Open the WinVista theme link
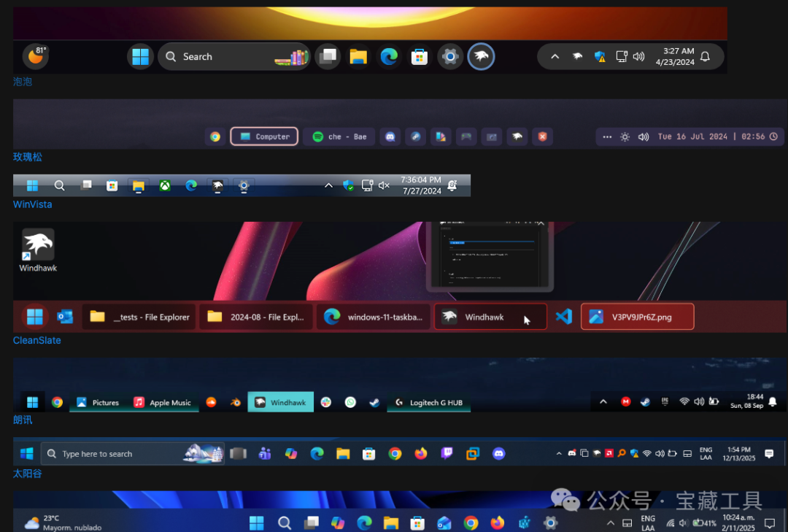 (33, 204)
